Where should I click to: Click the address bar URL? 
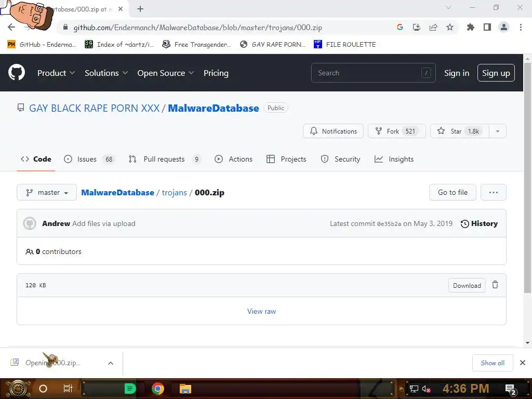[197, 28]
